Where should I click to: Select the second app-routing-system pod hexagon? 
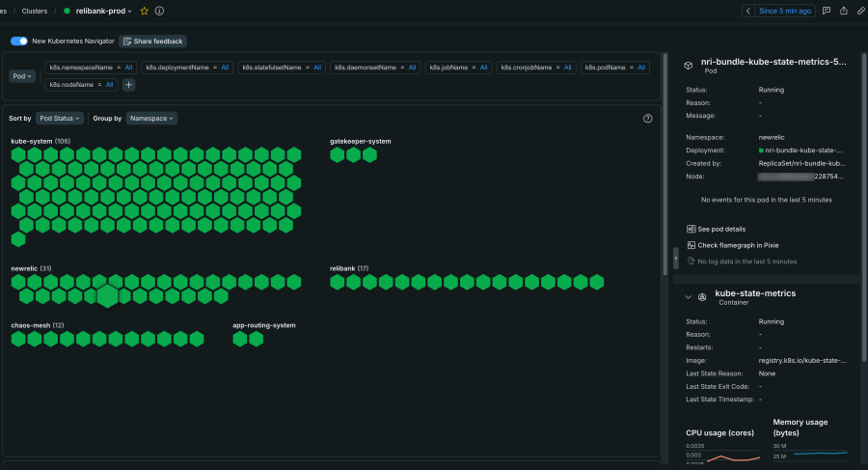point(256,339)
